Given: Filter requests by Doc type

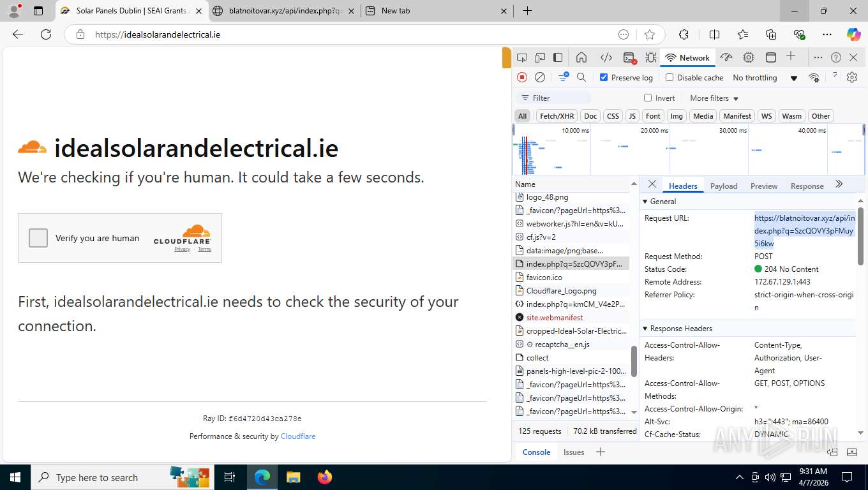Looking at the screenshot, I should [590, 116].
